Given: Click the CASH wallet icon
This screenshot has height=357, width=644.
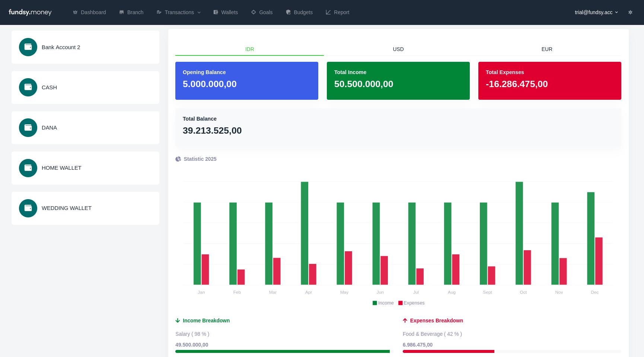Looking at the screenshot, I should click(x=28, y=87).
